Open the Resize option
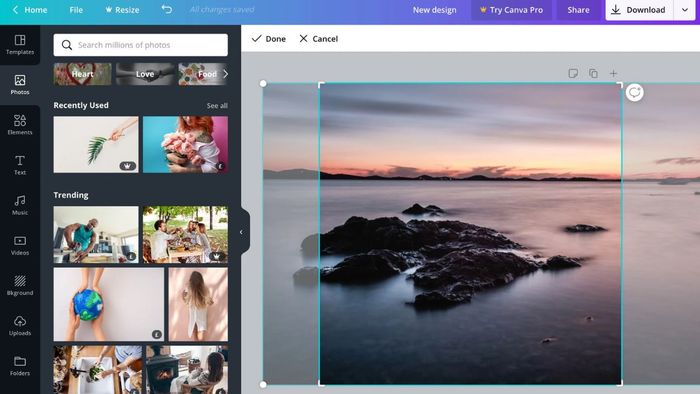This screenshot has height=394, width=700. 122,10
